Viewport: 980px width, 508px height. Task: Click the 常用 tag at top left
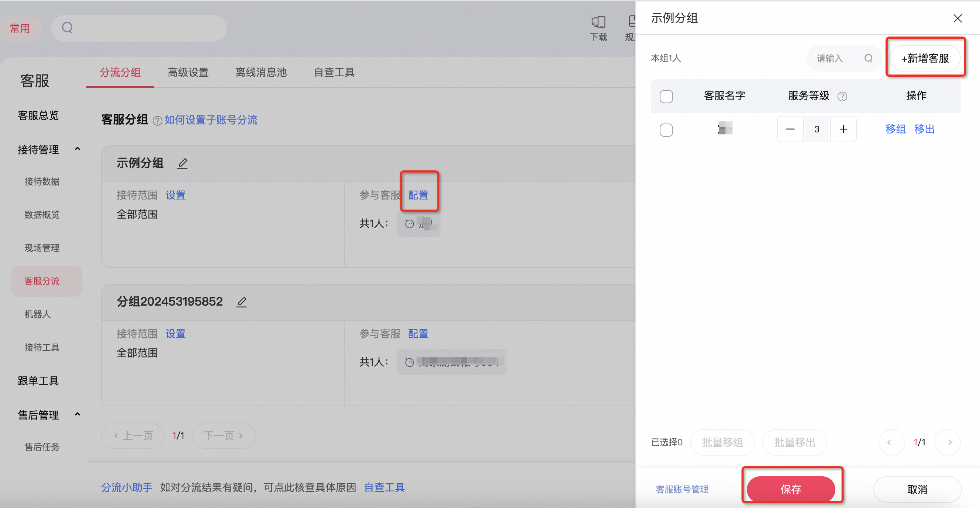coord(20,28)
